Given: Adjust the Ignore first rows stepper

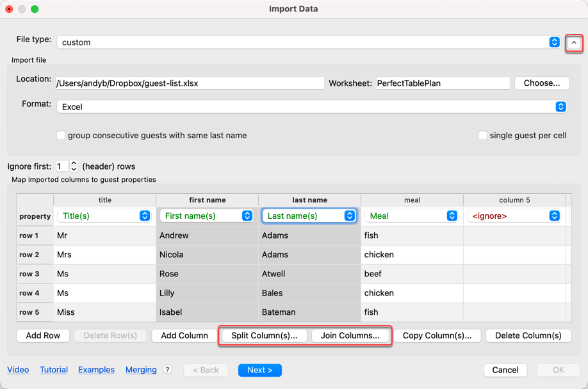Looking at the screenshot, I should (74, 166).
